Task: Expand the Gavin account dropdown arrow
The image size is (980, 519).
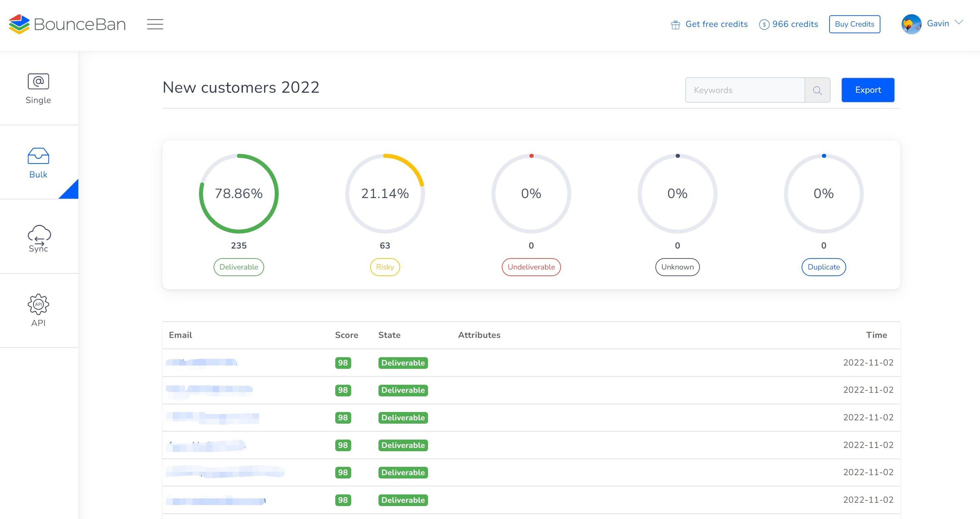Action: coord(959,22)
